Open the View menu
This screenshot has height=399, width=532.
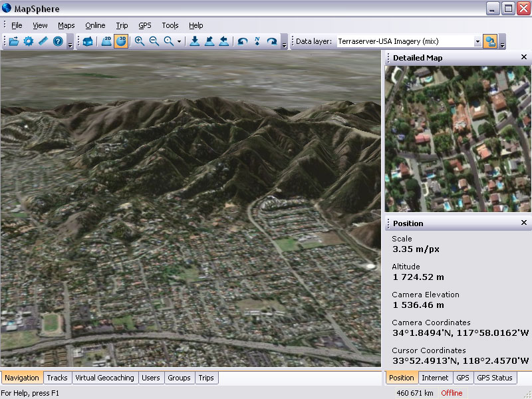click(40, 25)
